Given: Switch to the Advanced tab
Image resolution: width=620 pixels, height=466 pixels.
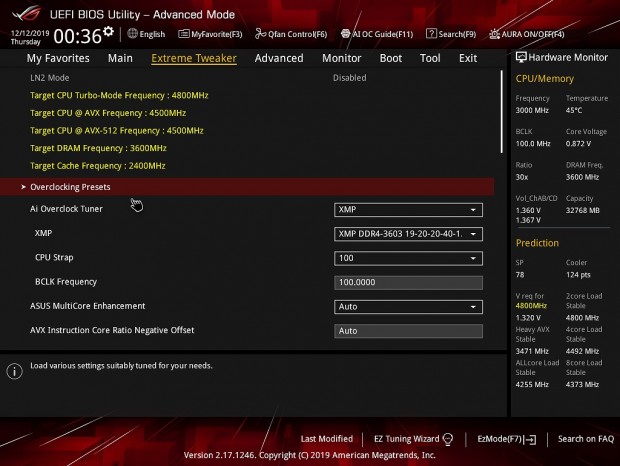Looking at the screenshot, I should click(279, 58).
